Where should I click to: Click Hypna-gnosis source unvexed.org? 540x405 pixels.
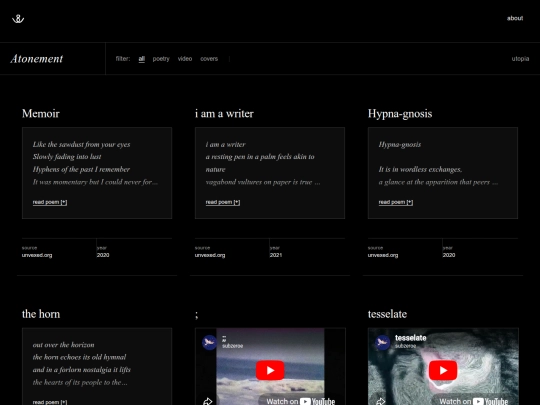pos(383,255)
